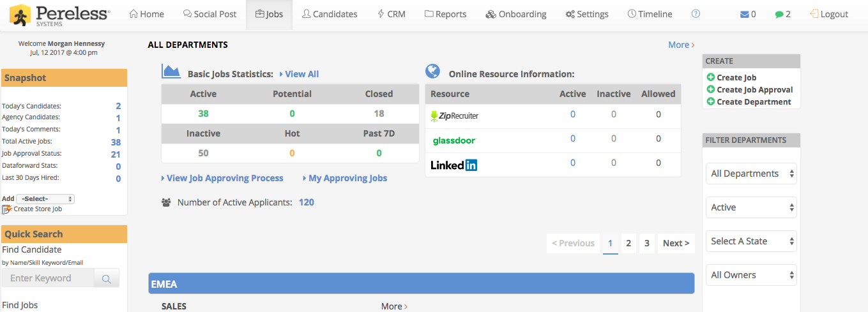Go to page 2 of departments

point(628,243)
